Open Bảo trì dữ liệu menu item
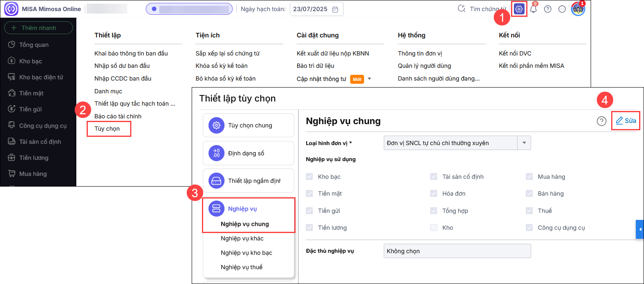This screenshot has width=644, height=284. tap(315, 66)
